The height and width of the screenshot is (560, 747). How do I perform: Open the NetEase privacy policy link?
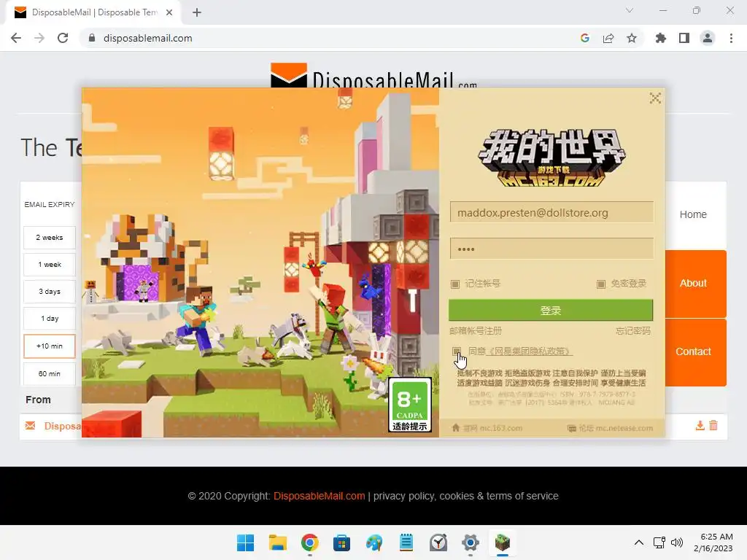point(529,351)
